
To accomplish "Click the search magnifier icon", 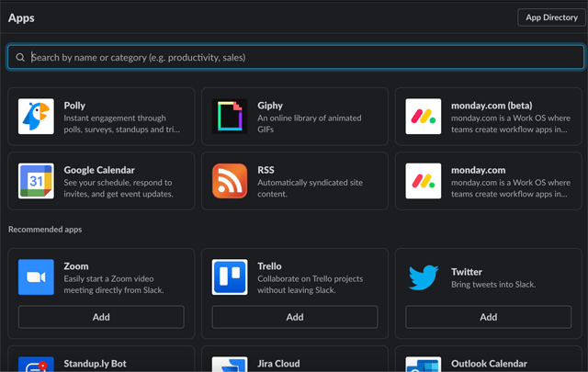I will [20, 57].
